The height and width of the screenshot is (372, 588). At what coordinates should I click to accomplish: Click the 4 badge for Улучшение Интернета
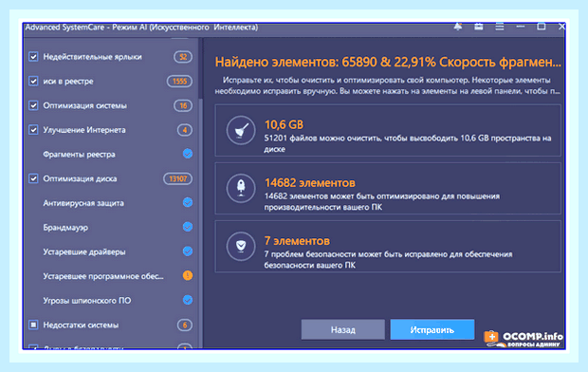185,130
